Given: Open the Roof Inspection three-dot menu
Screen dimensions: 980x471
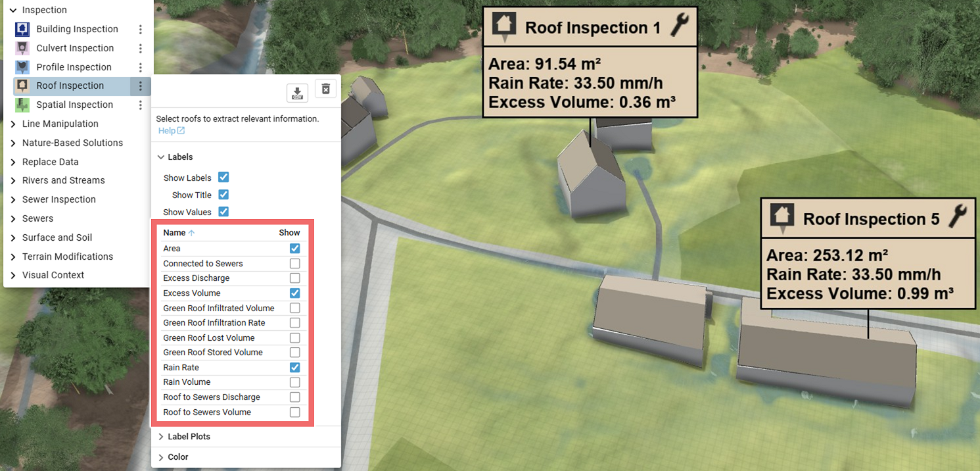Looking at the screenshot, I should click(x=140, y=86).
